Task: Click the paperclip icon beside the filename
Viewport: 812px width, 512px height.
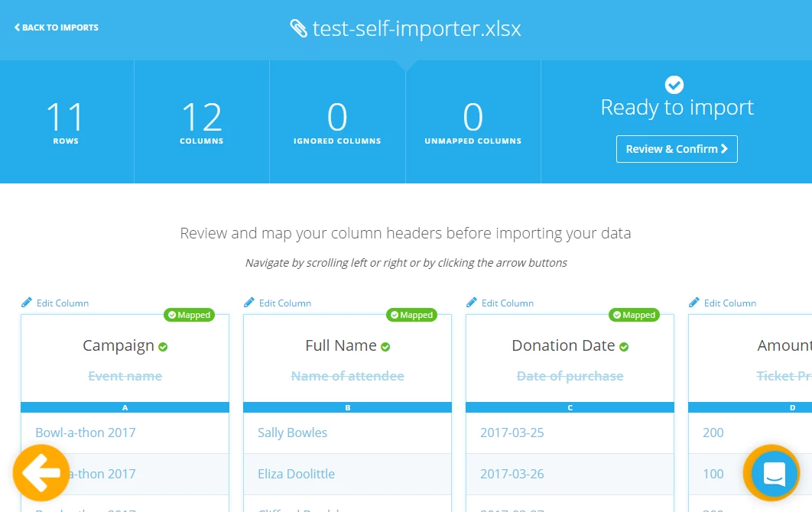Action: (x=299, y=28)
